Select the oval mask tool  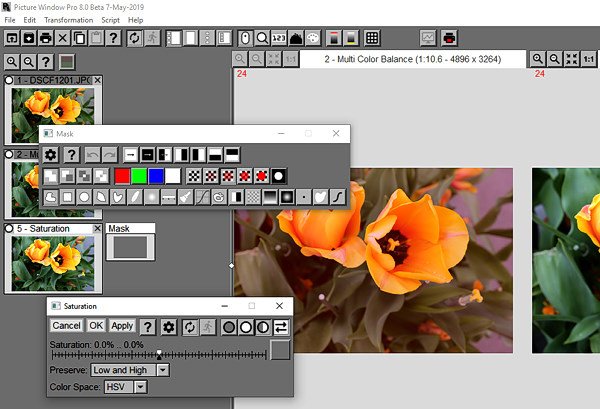click(x=84, y=197)
